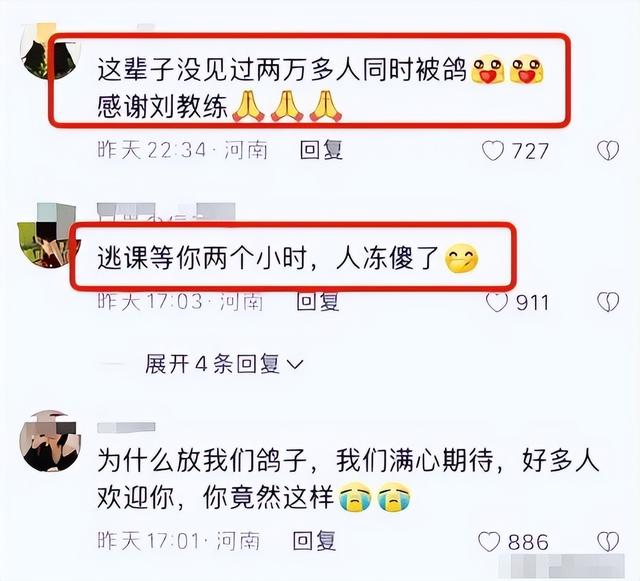Open the second commenter's avatar

click(x=48, y=235)
